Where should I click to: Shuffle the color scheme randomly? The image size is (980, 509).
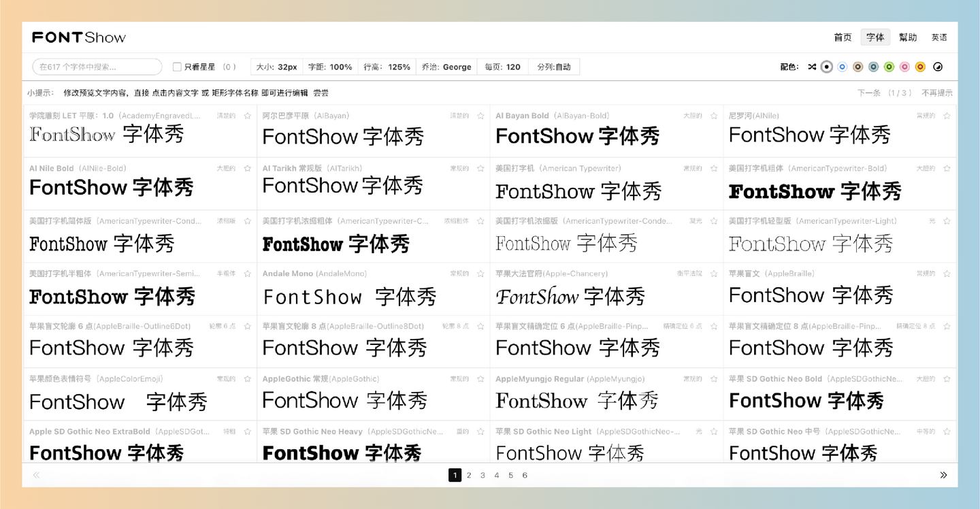pos(812,67)
